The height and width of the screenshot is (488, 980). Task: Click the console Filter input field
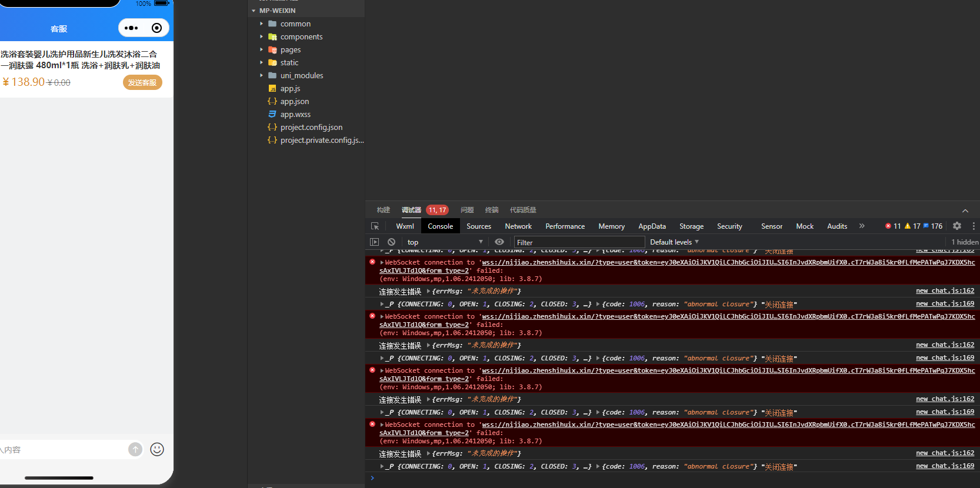tap(579, 242)
